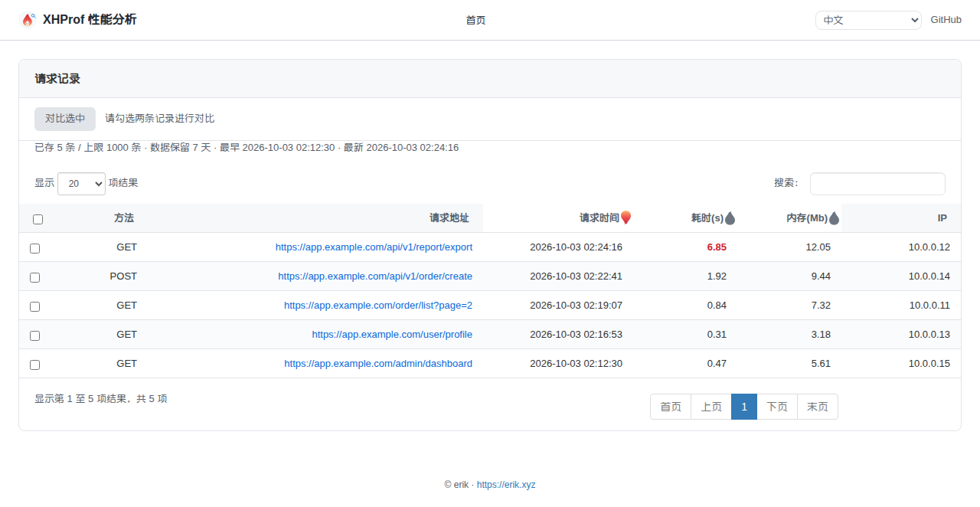Click the droplet icon beside 内存(Mb)
Screen dimensions: 980x507
[834, 218]
